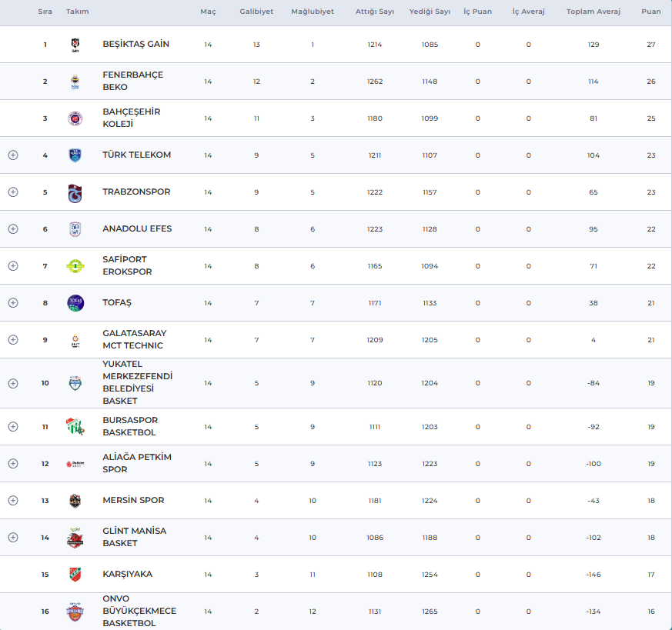
Task: Open the Onvo Büyükçekmece Basketbol link
Action: click(x=139, y=611)
